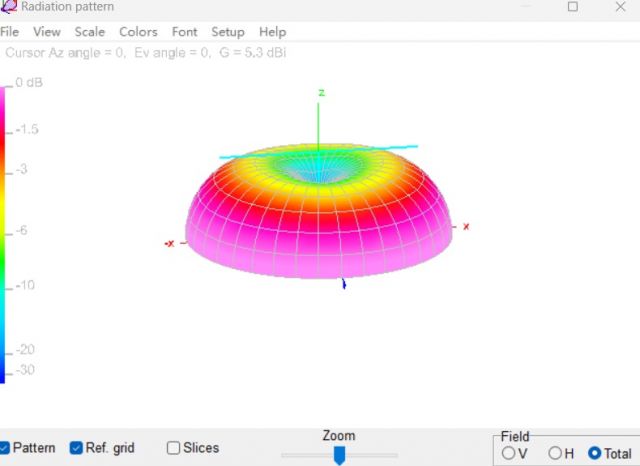Click the -10 scale label
Image resolution: width=640 pixels, height=466 pixels.
(x=25, y=285)
